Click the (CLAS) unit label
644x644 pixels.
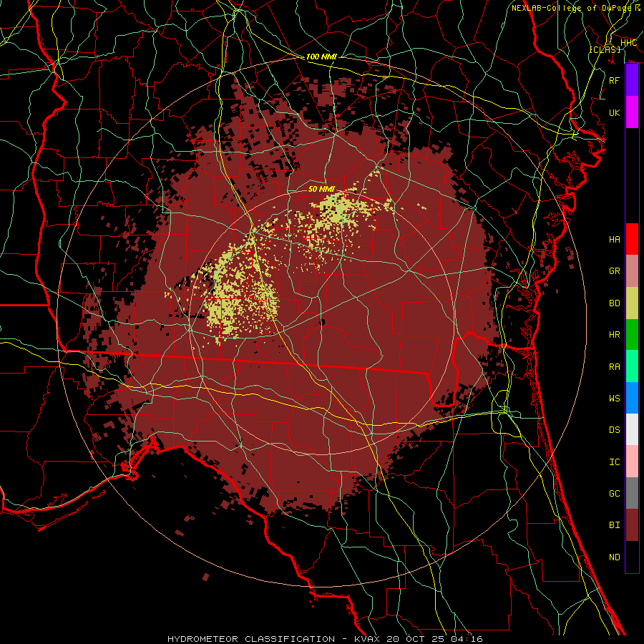tap(605, 49)
